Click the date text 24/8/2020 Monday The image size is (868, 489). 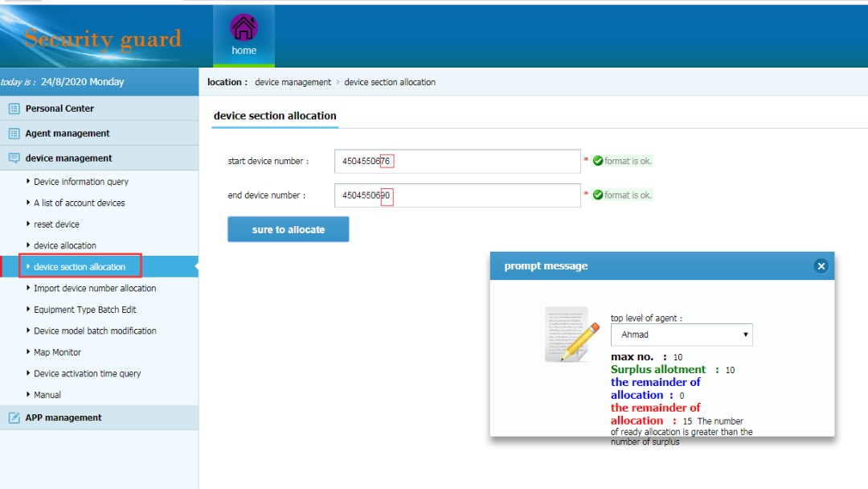pyautogui.click(x=83, y=82)
